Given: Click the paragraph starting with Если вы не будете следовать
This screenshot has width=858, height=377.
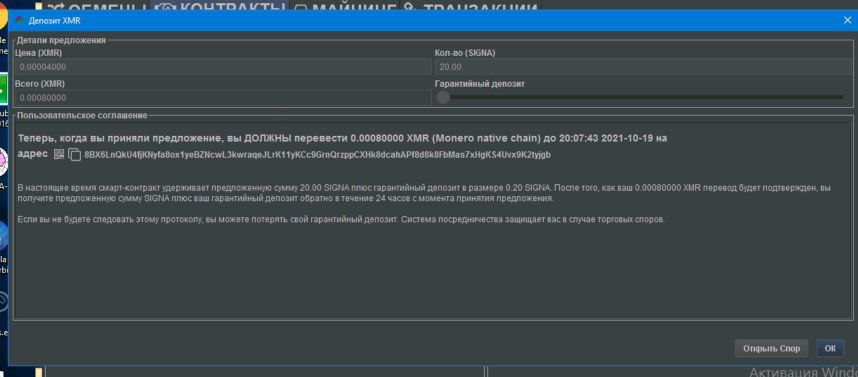Looking at the screenshot, I should 341,219.
